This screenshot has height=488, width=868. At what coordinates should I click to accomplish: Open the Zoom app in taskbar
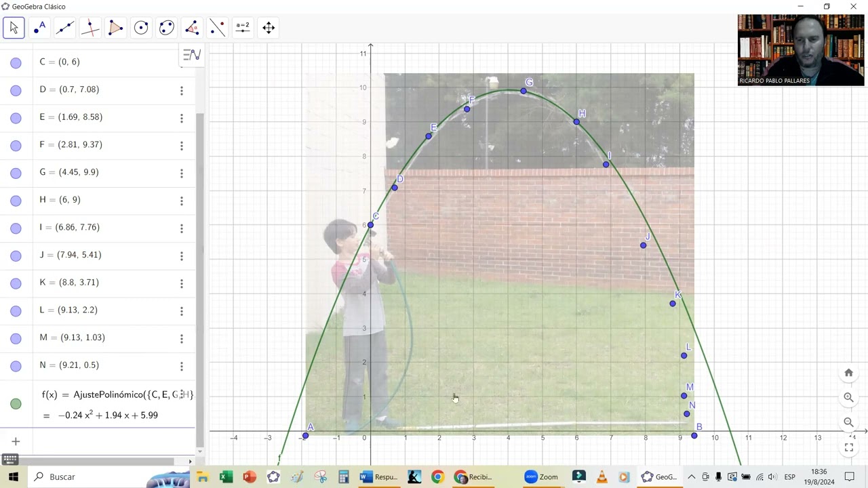click(542, 476)
